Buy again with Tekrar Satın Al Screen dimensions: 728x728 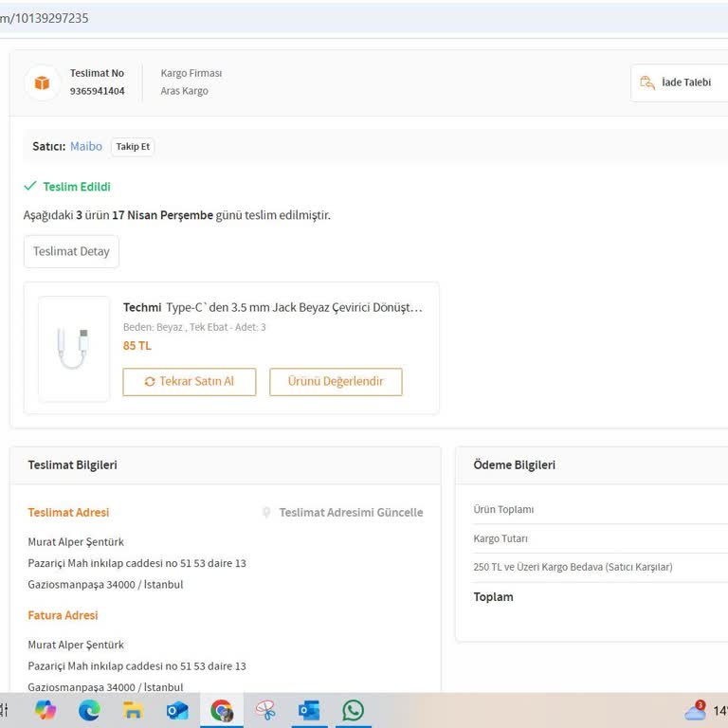tap(189, 382)
